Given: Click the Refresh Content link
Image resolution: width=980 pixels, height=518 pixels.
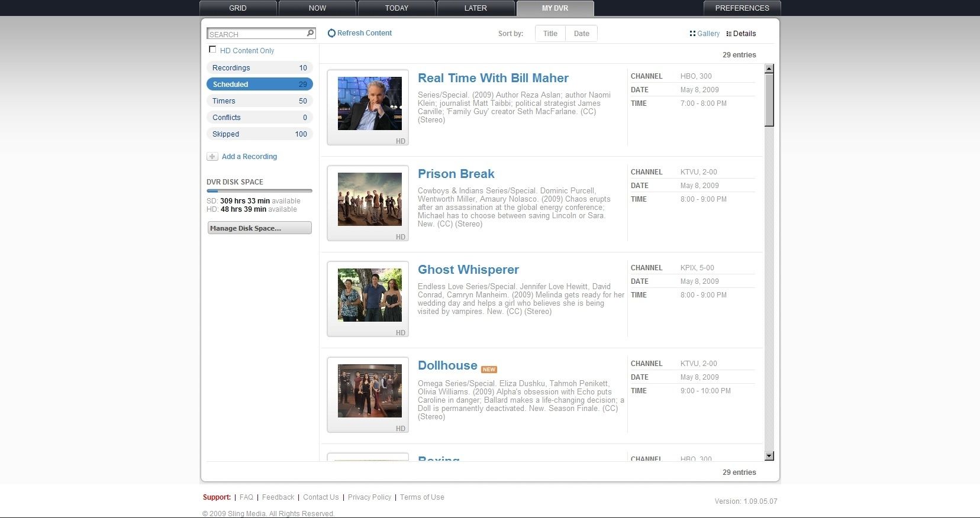Looking at the screenshot, I should tap(365, 33).
